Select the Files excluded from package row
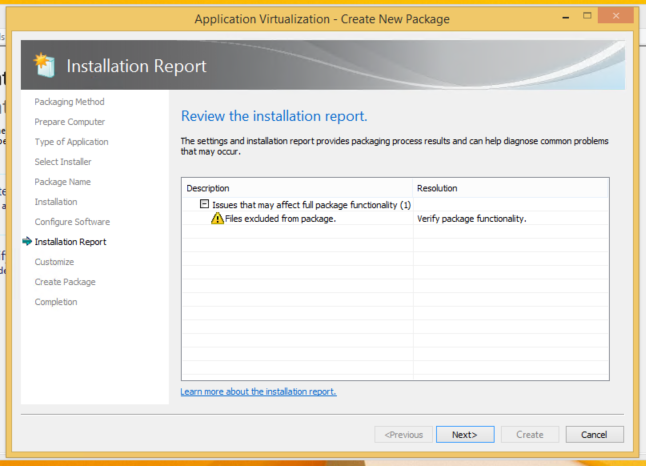 pos(280,219)
